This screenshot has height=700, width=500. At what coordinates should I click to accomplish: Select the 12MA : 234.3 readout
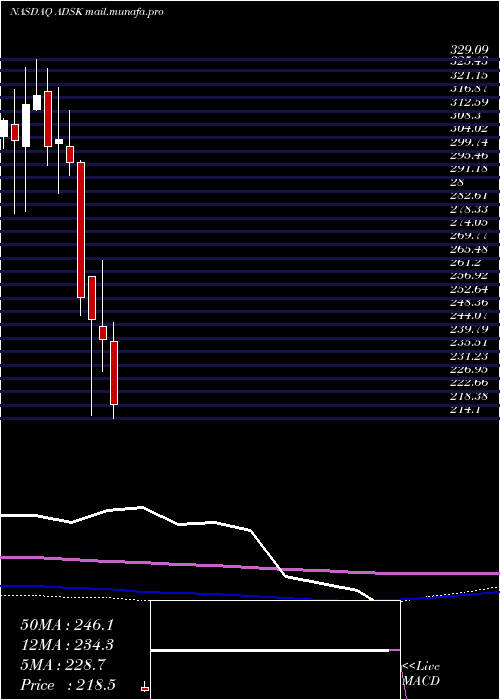67,645
